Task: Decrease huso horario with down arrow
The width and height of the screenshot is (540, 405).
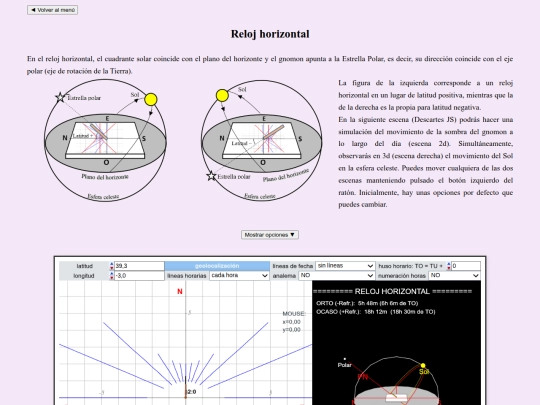Action: click(x=448, y=268)
